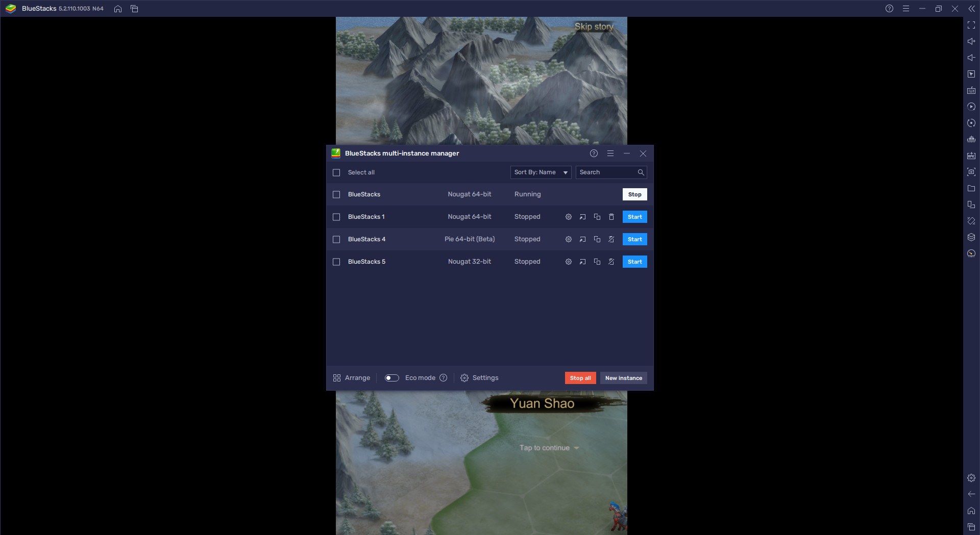Click the Pie 64-bit (Beta) label
The image size is (980, 535).
(470, 239)
